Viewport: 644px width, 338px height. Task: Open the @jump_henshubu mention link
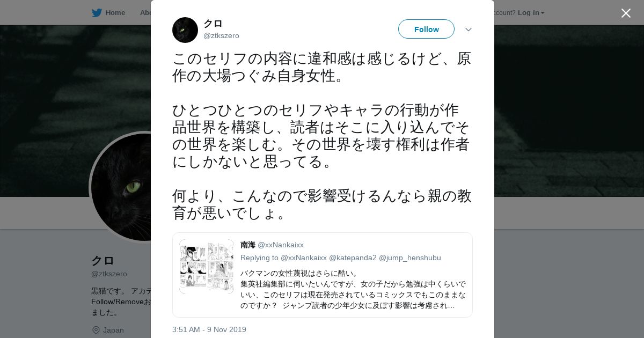point(410,258)
